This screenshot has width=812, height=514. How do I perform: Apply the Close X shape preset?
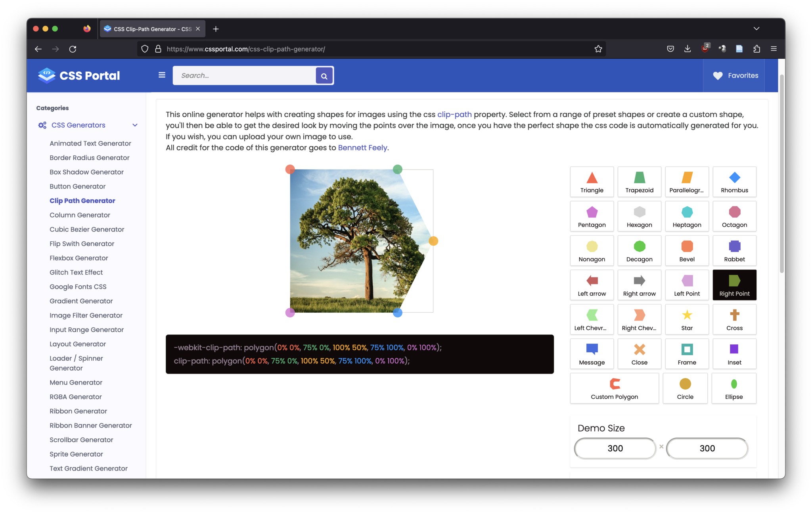click(x=639, y=354)
